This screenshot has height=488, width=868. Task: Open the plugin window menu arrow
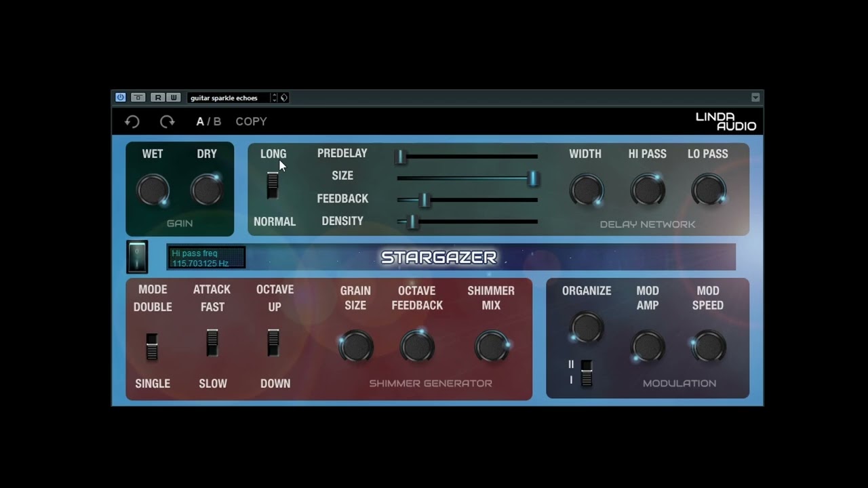pyautogui.click(x=755, y=98)
